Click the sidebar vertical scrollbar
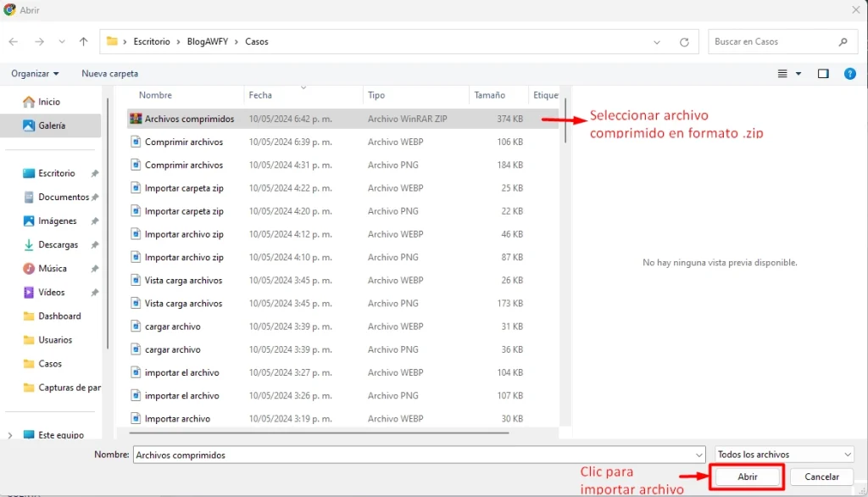The width and height of the screenshot is (868, 497). pyautogui.click(x=108, y=224)
